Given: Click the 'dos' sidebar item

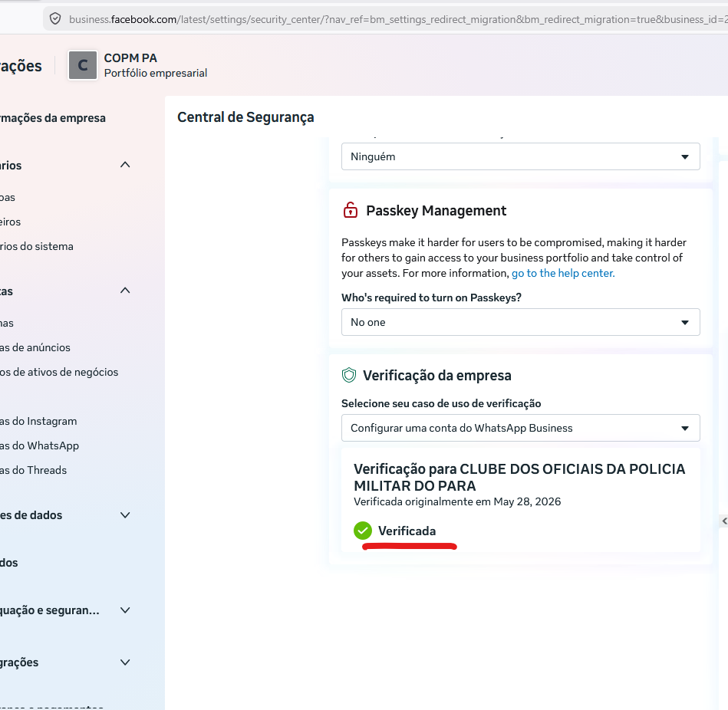Looking at the screenshot, I should pyautogui.click(x=8, y=563).
